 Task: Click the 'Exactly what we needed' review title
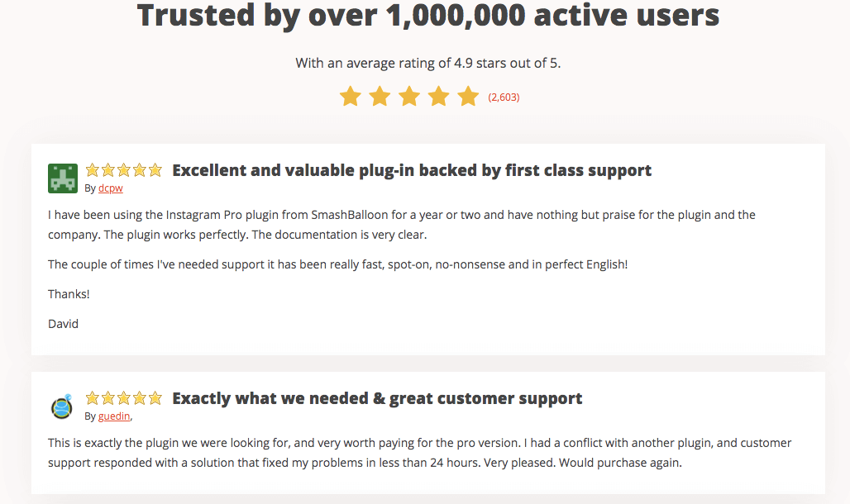pyautogui.click(x=377, y=399)
